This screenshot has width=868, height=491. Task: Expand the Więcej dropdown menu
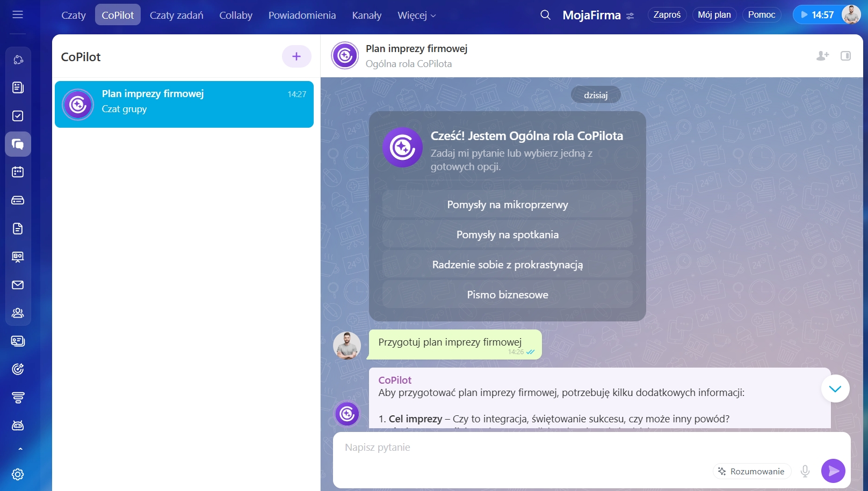coord(416,15)
